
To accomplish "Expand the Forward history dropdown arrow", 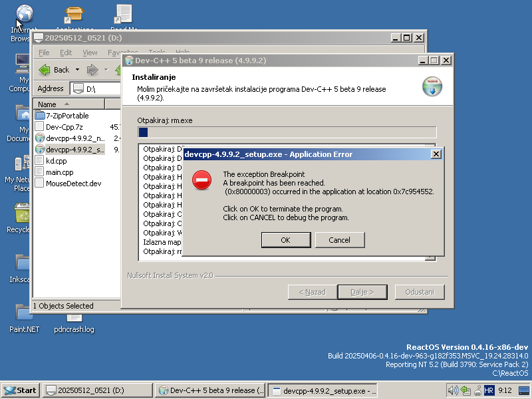I will point(106,70).
